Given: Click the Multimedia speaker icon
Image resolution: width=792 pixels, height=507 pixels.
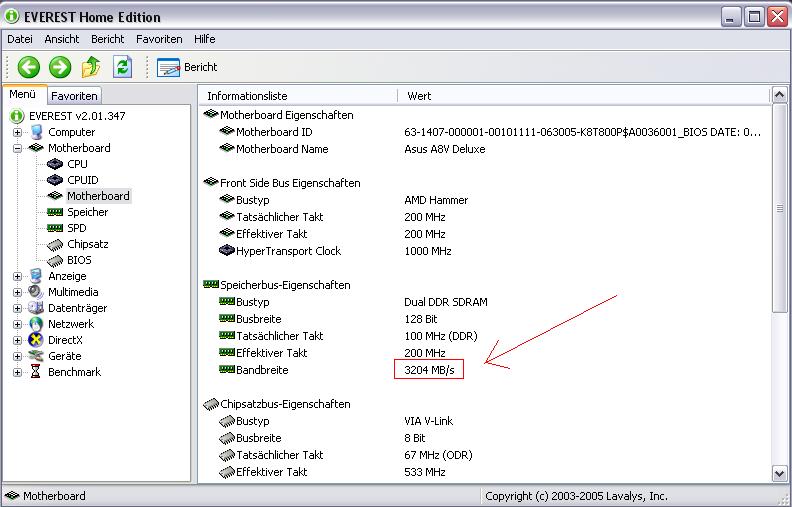Looking at the screenshot, I should [x=36, y=292].
